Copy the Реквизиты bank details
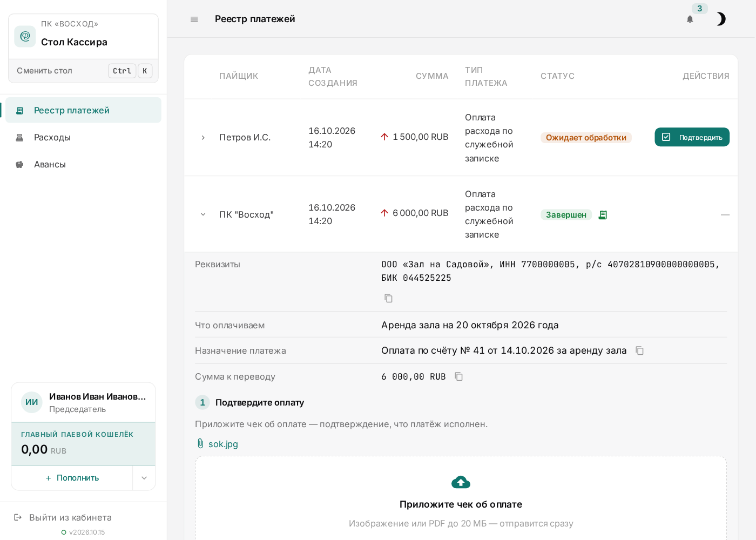Image resolution: width=756 pixels, height=540 pixels. [x=388, y=298]
